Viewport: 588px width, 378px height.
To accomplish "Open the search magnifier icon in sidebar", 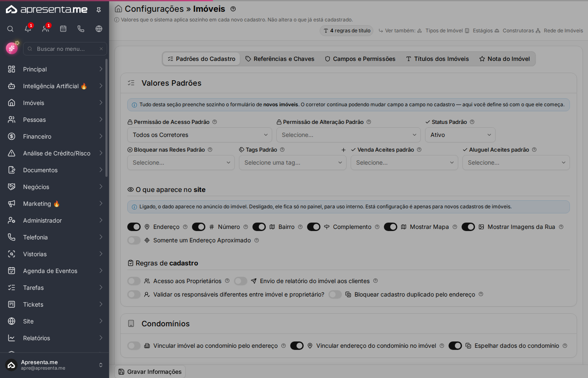I will click(x=10, y=29).
